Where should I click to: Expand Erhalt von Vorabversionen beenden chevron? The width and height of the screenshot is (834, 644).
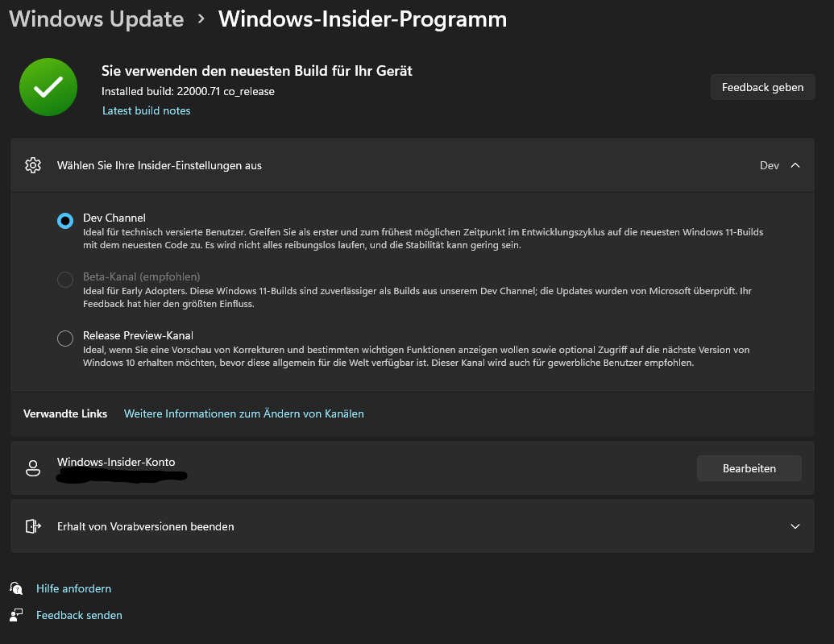point(795,526)
